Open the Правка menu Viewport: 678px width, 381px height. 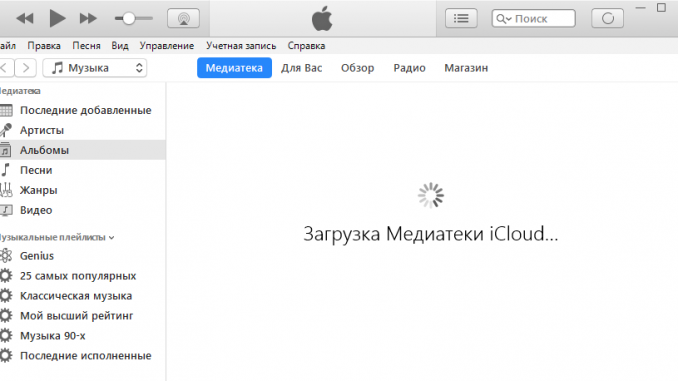pos(44,46)
